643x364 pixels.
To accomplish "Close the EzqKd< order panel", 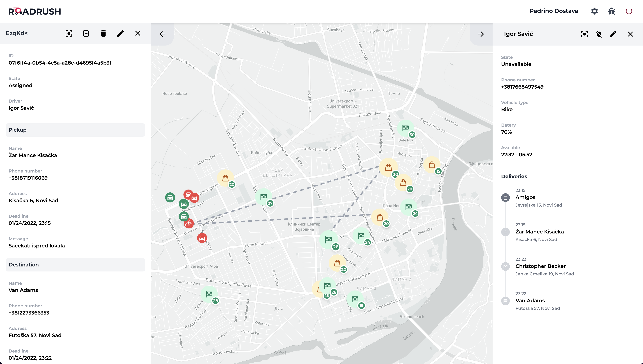I will point(138,34).
